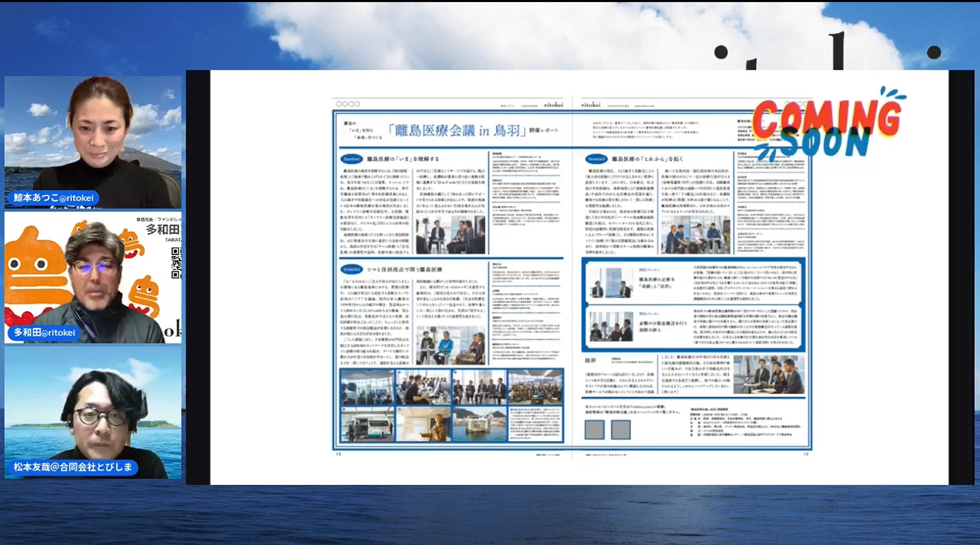980x545 pixels.
Task: Click the four circle marks above the page title
Action: coord(349,103)
